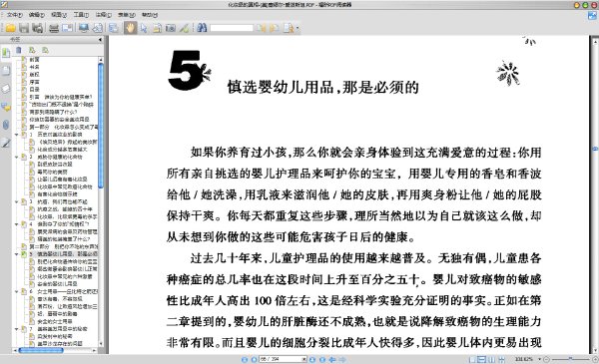Switch to the Layers sidebar tab
Image resolution: width=599 pixels, height=364 pixels.
pos(6,89)
